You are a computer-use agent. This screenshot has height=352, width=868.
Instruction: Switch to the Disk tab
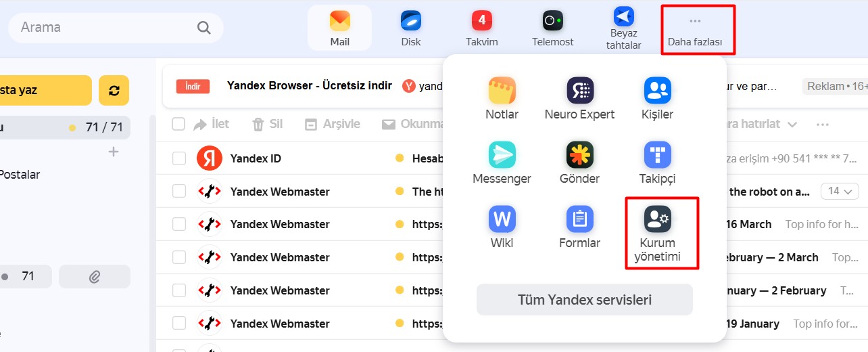click(410, 28)
